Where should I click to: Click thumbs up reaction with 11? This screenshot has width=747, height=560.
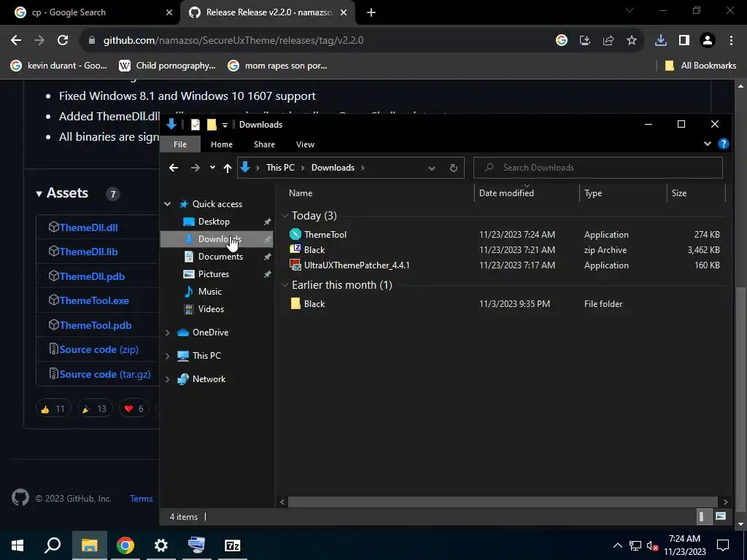pos(53,408)
